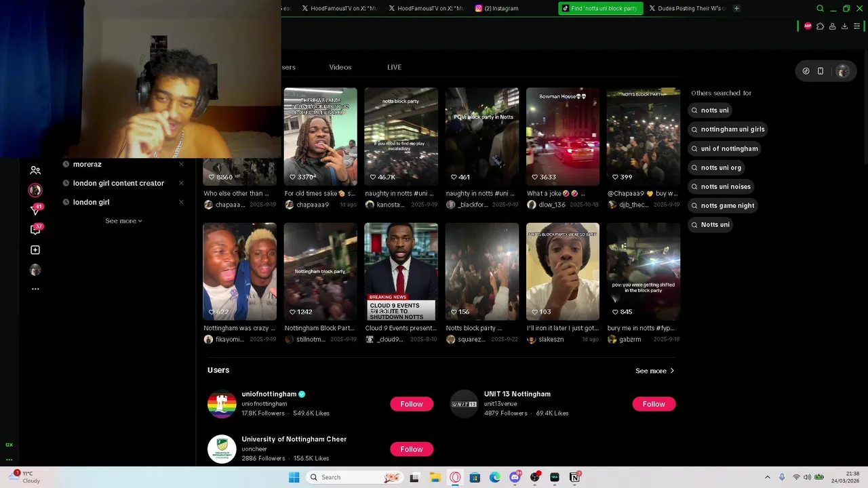Select the recent search 'london girl content creator'
The height and width of the screenshot is (488, 868).
(119, 183)
